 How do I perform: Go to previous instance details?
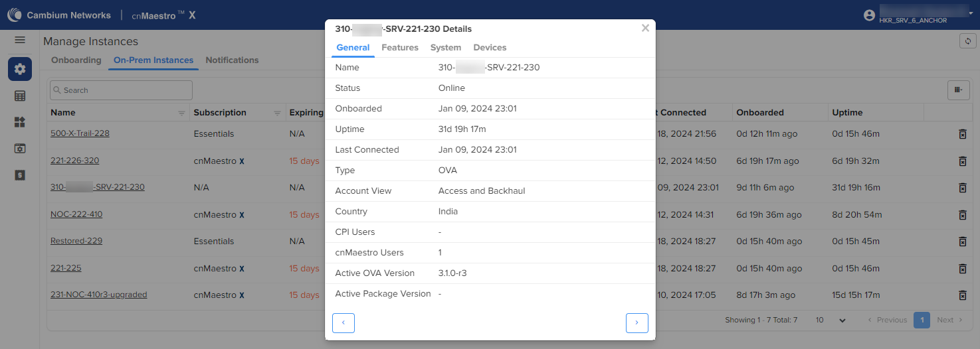tap(343, 323)
